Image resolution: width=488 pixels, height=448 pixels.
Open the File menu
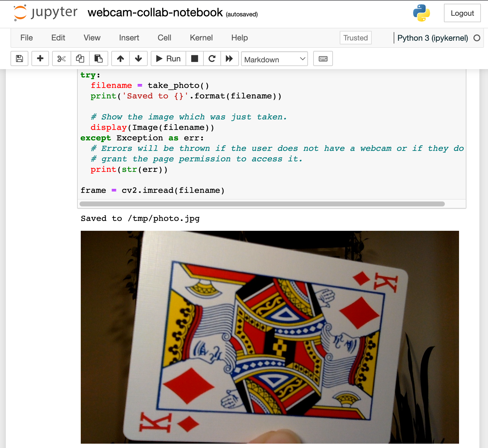coord(27,38)
